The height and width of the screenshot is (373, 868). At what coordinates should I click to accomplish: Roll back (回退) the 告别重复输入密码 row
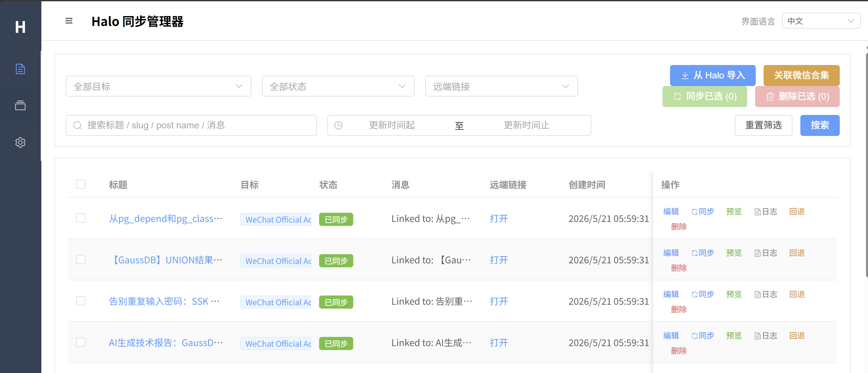pos(797,295)
